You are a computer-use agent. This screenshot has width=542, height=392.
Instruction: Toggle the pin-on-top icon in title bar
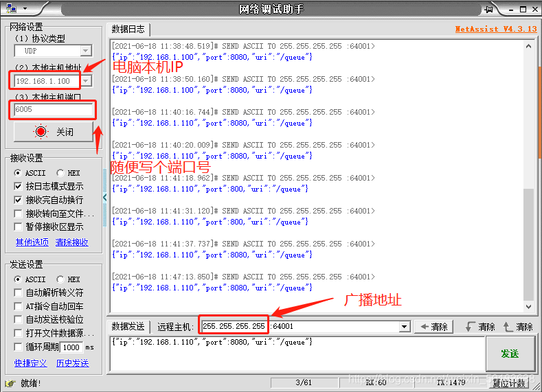[x=489, y=10]
